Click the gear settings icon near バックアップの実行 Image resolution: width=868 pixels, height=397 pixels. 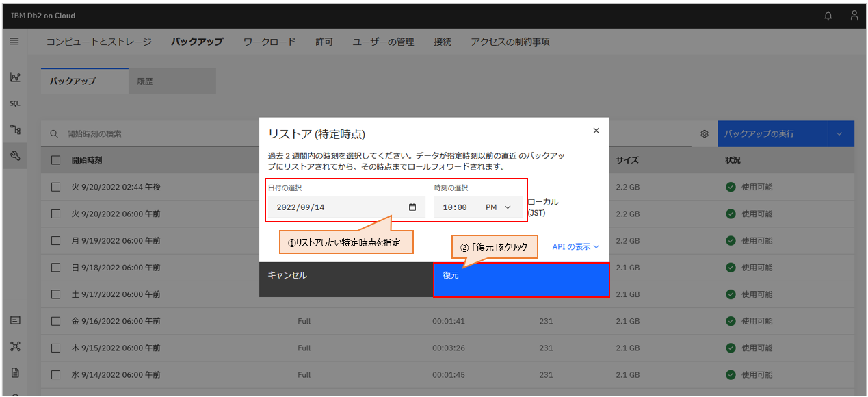(x=704, y=134)
